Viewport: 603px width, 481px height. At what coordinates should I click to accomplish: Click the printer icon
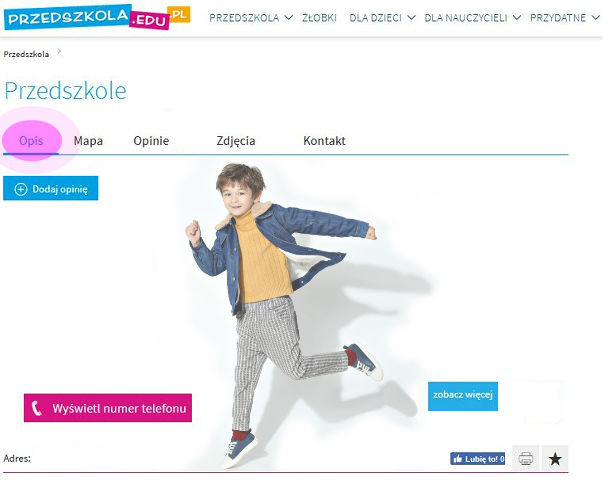point(526,458)
